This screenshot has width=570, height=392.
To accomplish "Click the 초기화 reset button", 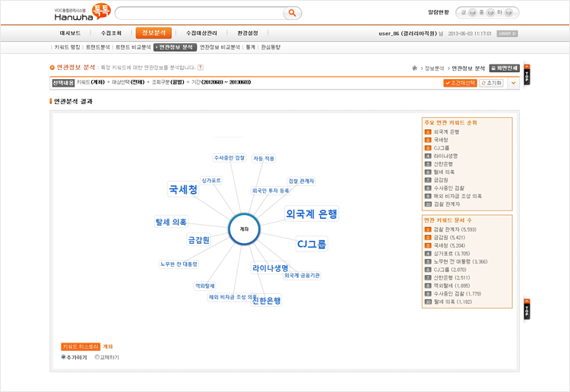I will 491,83.
